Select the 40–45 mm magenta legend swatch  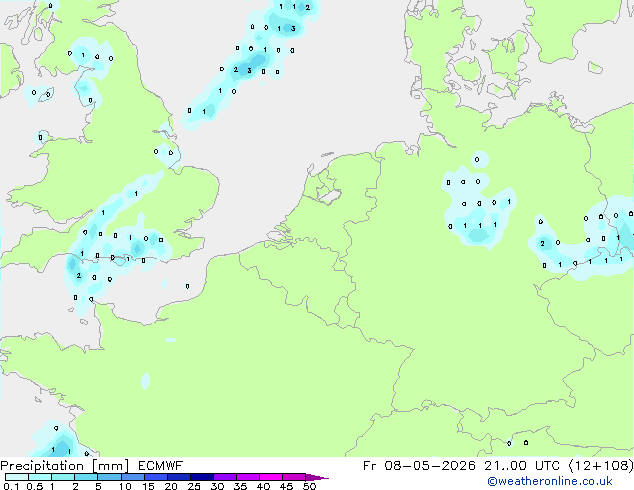click(271, 477)
